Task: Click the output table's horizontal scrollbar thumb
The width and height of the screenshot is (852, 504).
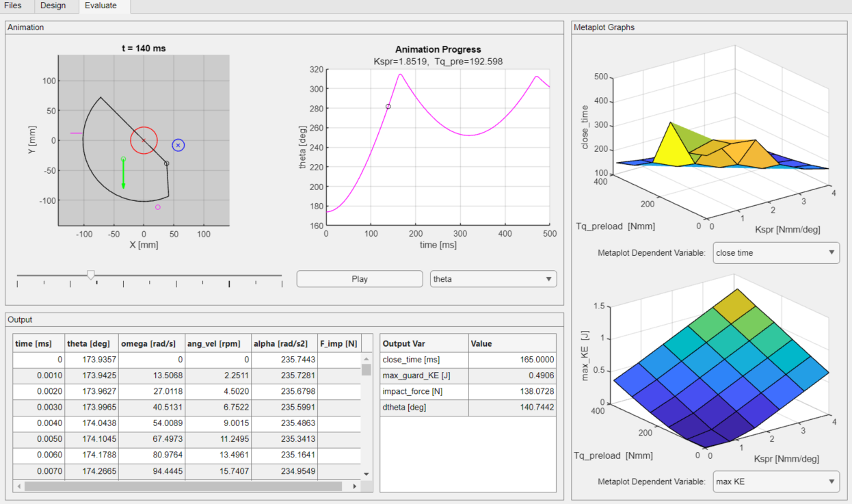Action: pyautogui.click(x=182, y=486)
